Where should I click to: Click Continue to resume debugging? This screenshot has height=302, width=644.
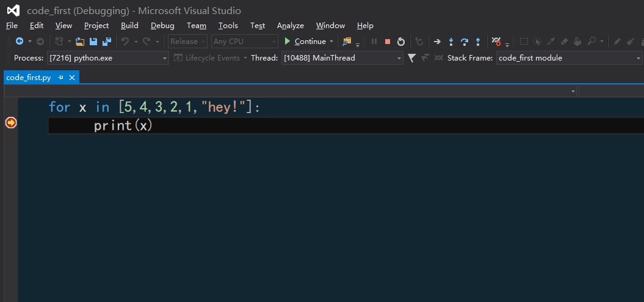pyautogui.click(x=306, y=41)
